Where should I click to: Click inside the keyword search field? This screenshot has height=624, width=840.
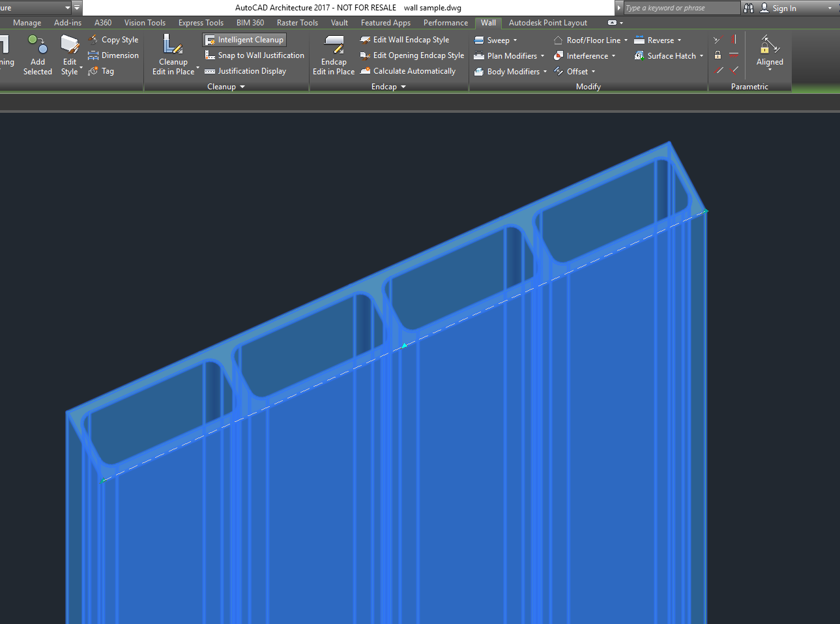pos(680,8)
